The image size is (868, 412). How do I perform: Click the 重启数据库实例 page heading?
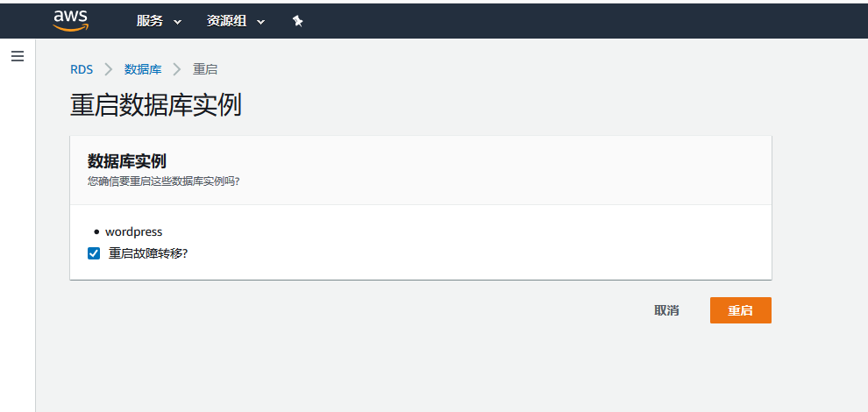tap(155, 104)
